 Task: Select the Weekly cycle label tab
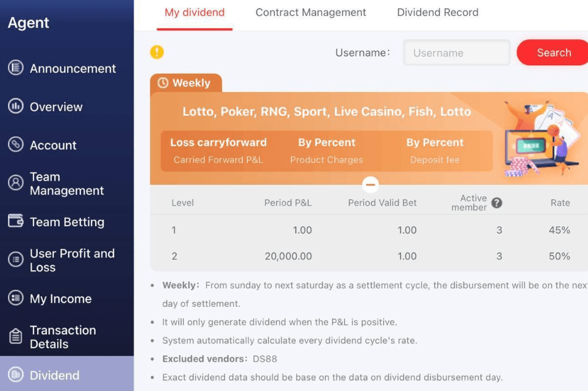click(x=185, y=83)
